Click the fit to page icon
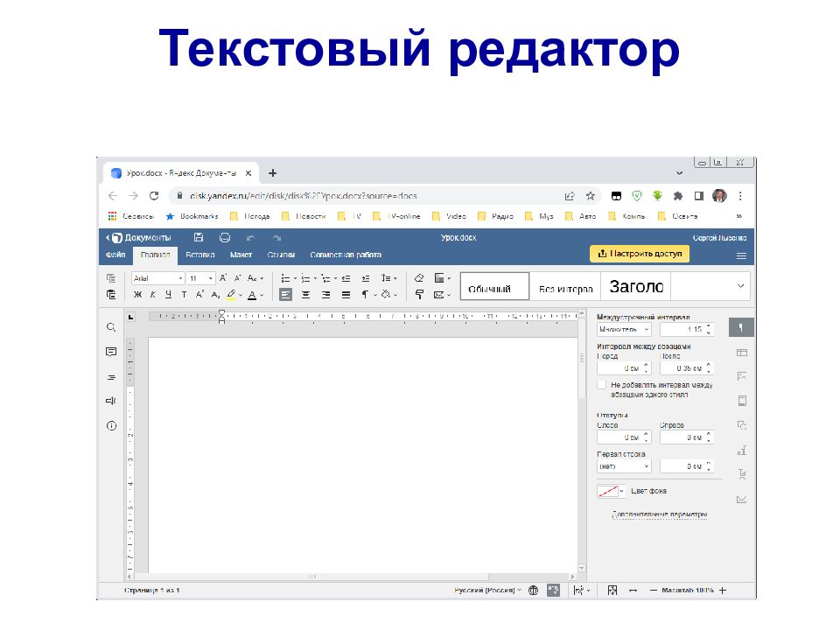This screenshot has width=840, height=630. [612, 591]
